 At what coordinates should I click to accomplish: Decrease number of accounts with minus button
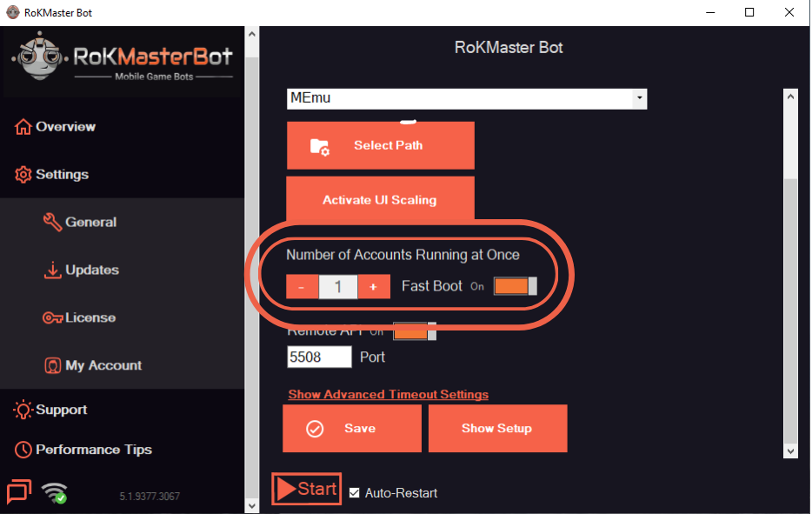click(302, 286)
